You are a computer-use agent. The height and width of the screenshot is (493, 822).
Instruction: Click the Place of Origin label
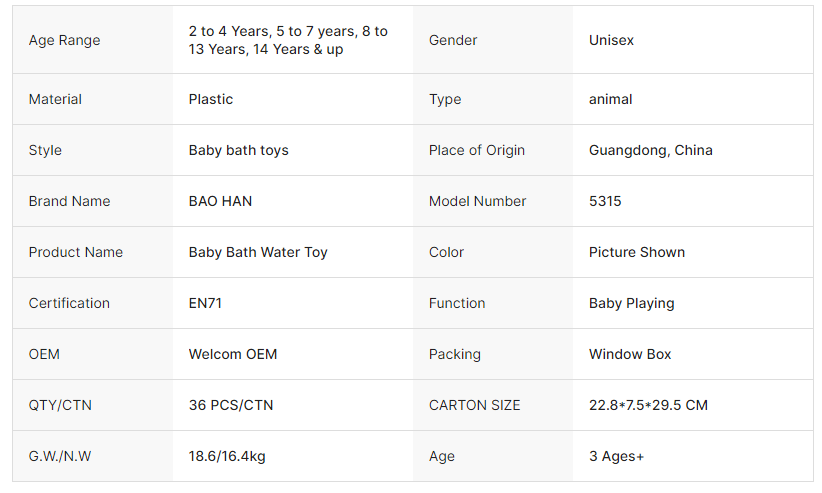(x=477, y=150)
